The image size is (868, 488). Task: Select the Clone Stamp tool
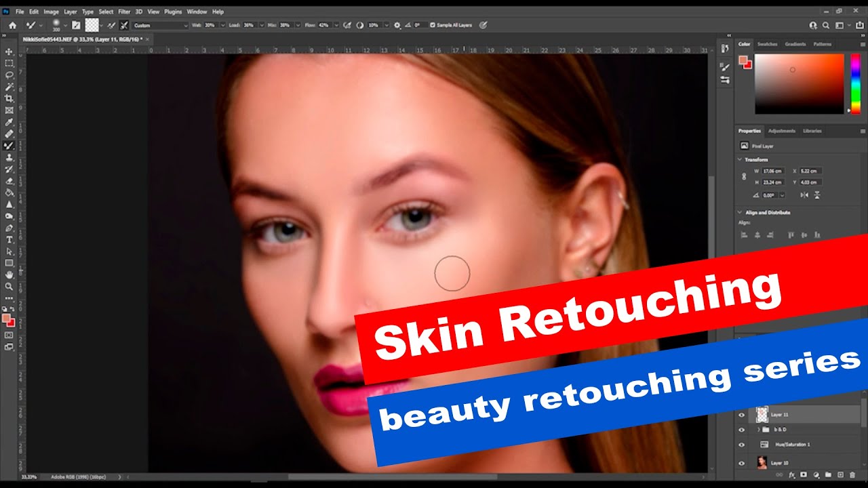pos(9,157)
